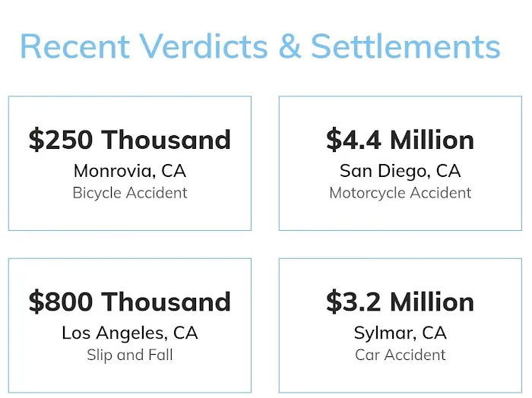Click the Los Angeles, CA location text
The height and width of the screenshot is (398, 532).
point(130,333)
